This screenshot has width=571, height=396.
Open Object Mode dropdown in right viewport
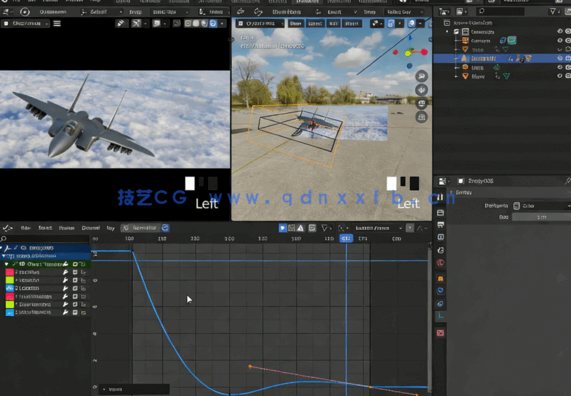[x=260, y=24]
